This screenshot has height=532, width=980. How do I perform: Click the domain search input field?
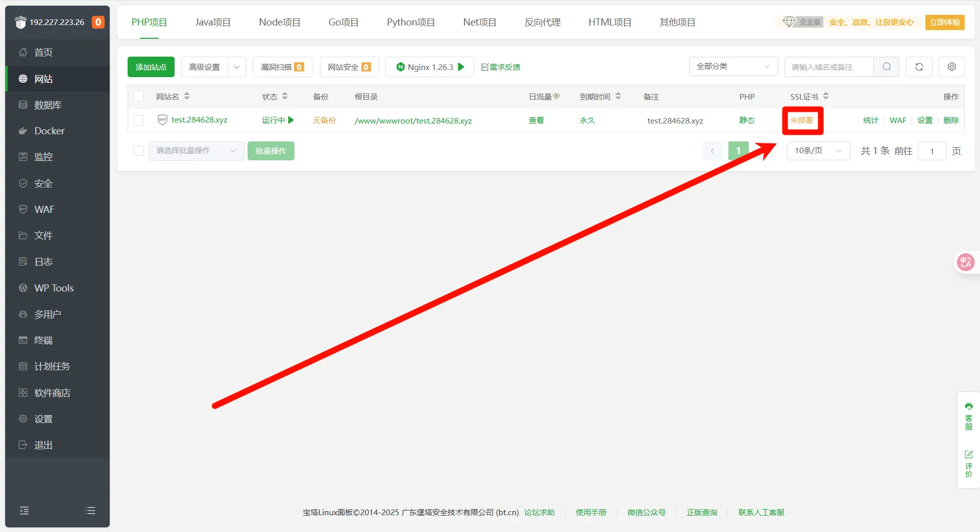(828, 67)
